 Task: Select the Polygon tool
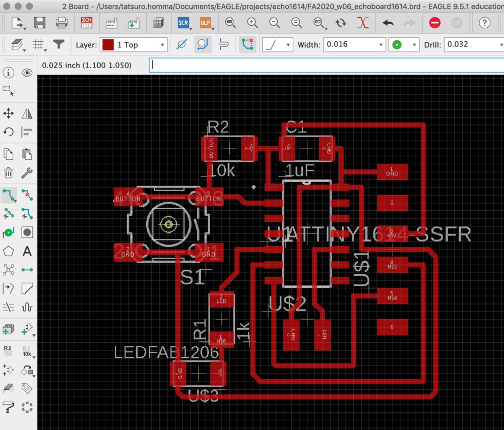[9, 251]
